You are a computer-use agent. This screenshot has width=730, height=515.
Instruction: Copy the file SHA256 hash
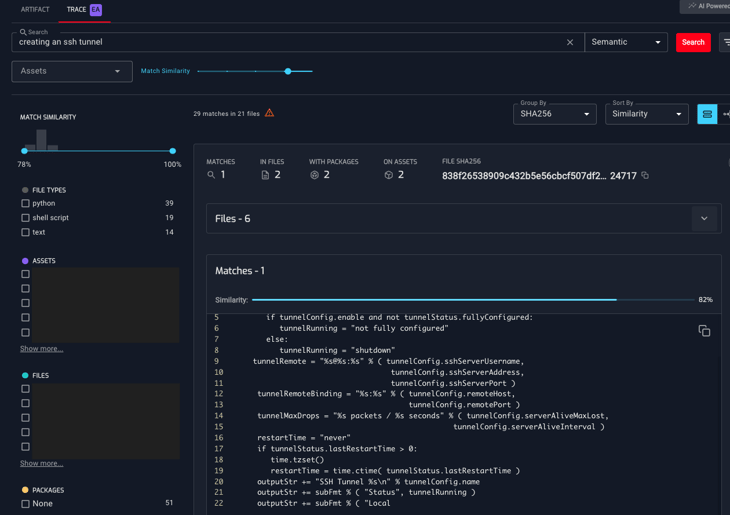click(645, 176)
